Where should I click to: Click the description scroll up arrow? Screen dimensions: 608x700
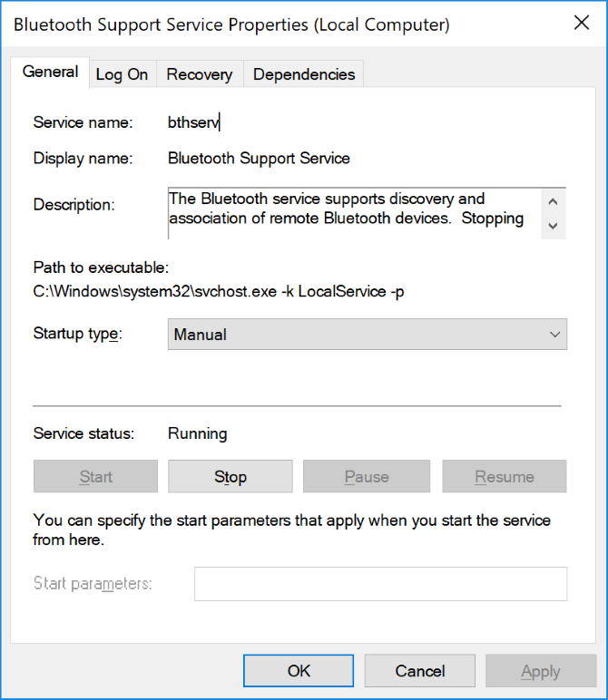553,202
